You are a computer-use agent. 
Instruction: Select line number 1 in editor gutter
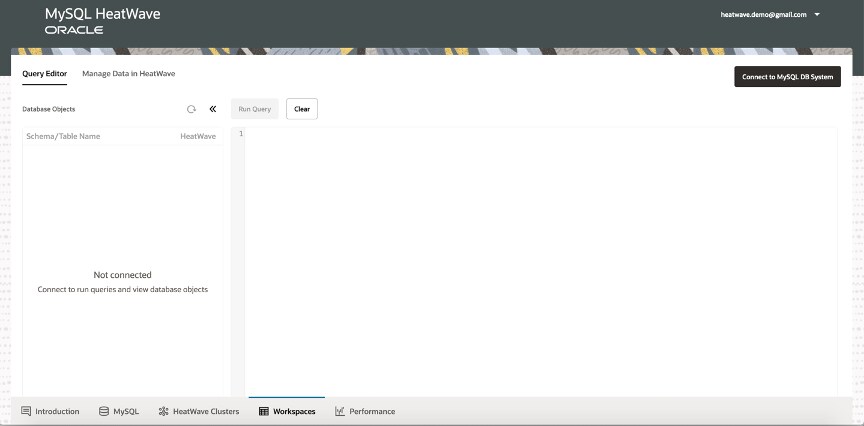(x=240, y=134)
